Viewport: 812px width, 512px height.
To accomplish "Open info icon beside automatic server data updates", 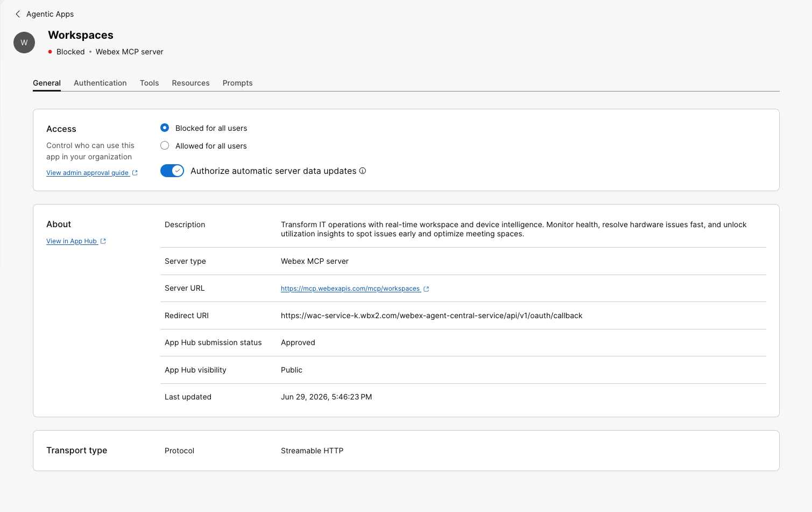I will pyautogui.click(x=363, y=171).
